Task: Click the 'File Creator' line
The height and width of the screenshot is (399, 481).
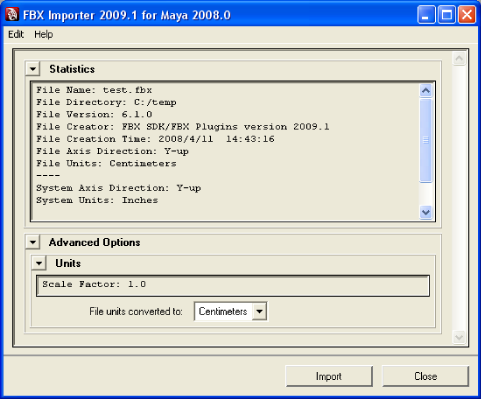Action: coord(183,127)
